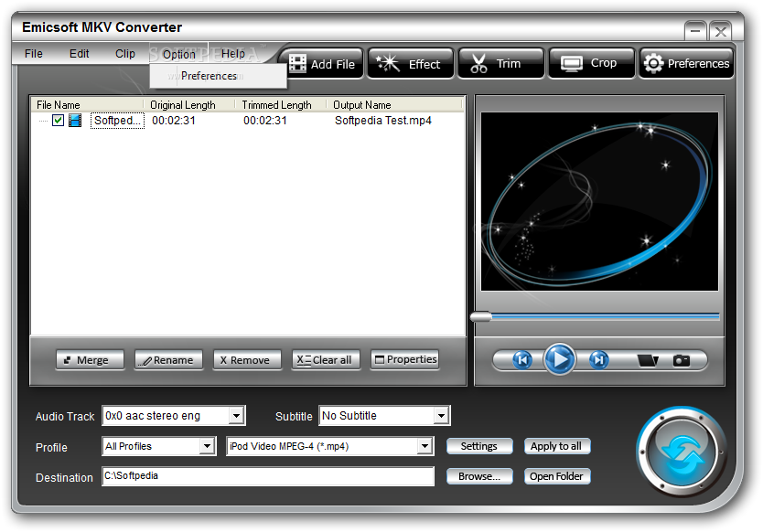
Task: Click the Trimmed Length column header
Action: pos(281,104)
